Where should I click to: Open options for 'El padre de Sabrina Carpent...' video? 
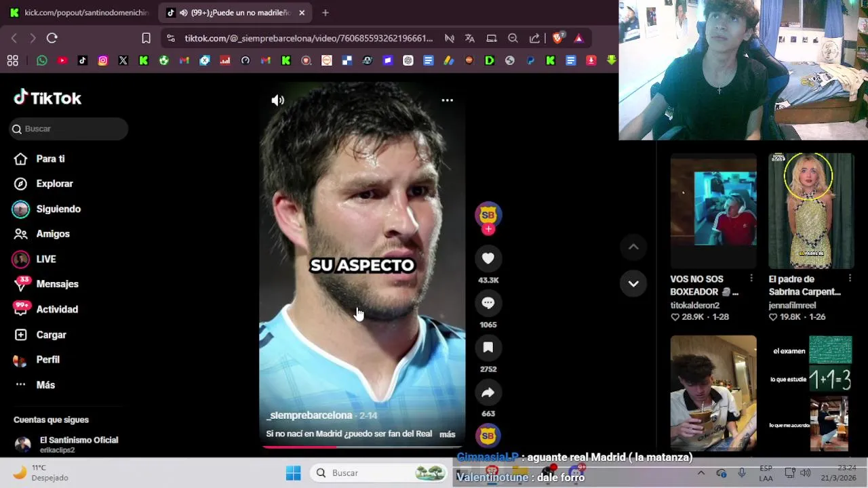[x=850, y=279]
